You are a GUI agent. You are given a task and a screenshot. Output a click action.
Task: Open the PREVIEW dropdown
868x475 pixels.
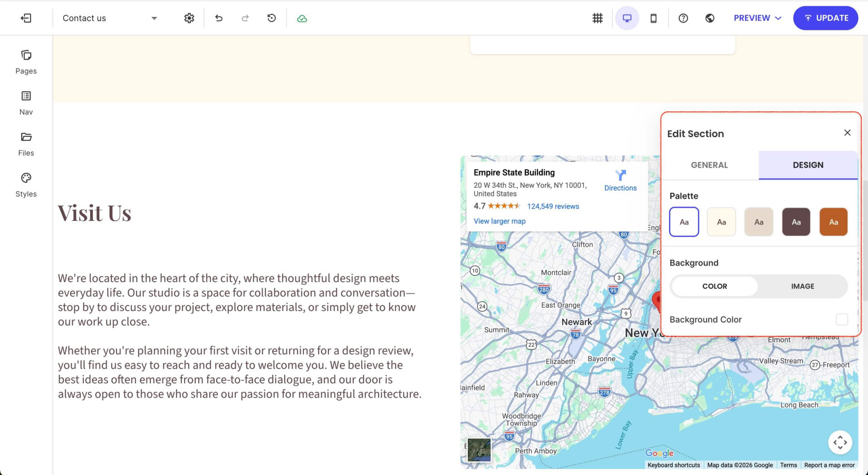click(757, 18)
